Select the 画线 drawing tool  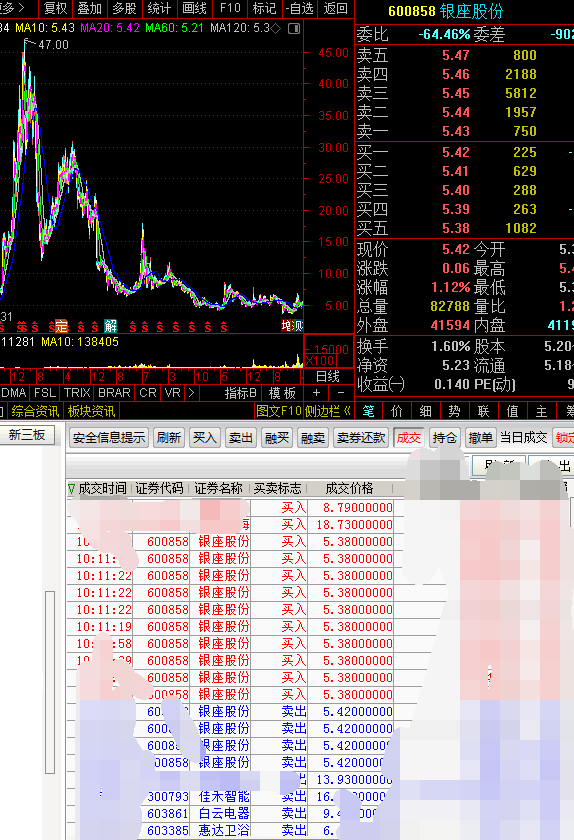point(194,9)
